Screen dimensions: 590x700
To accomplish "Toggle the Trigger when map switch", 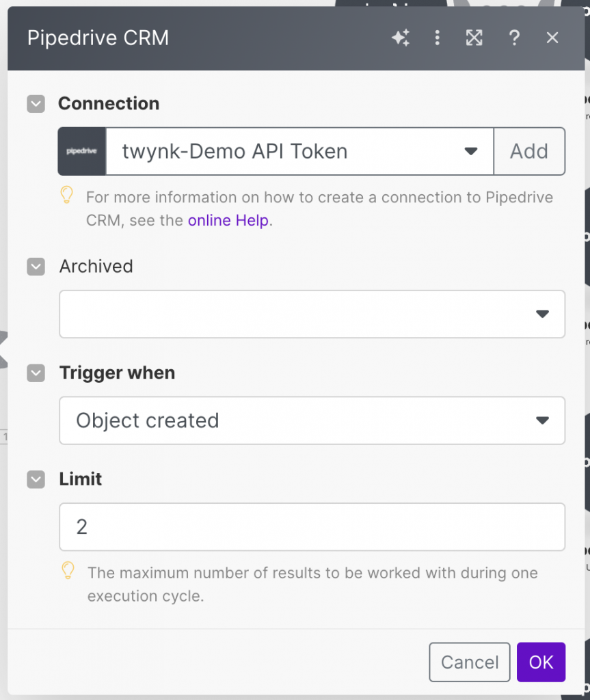I will (x=36, y=373).
